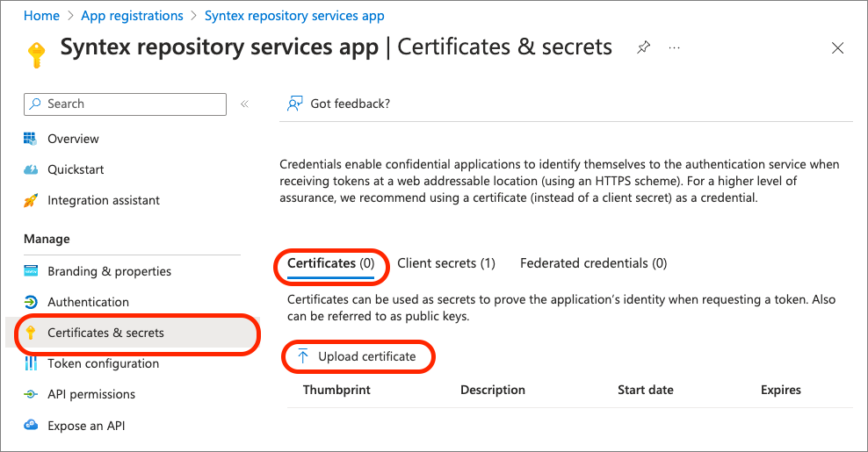Click the API permissions icon
868x452 pixels.
[x=31, y=394]
